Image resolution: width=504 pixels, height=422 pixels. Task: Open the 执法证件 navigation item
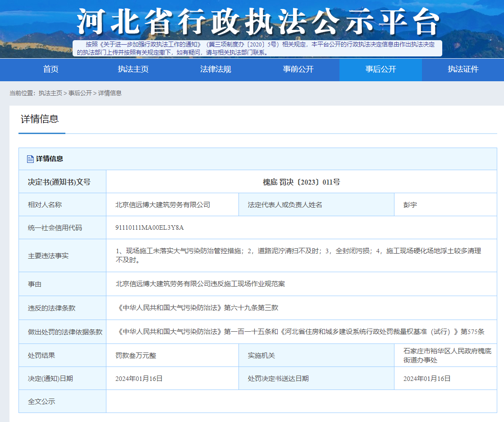tap(463, 69)
